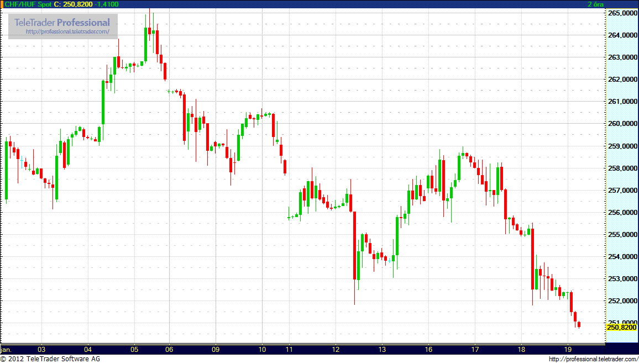Click date 04 on the time axis
The image size is (639, 364).
[x=88, y=349]
